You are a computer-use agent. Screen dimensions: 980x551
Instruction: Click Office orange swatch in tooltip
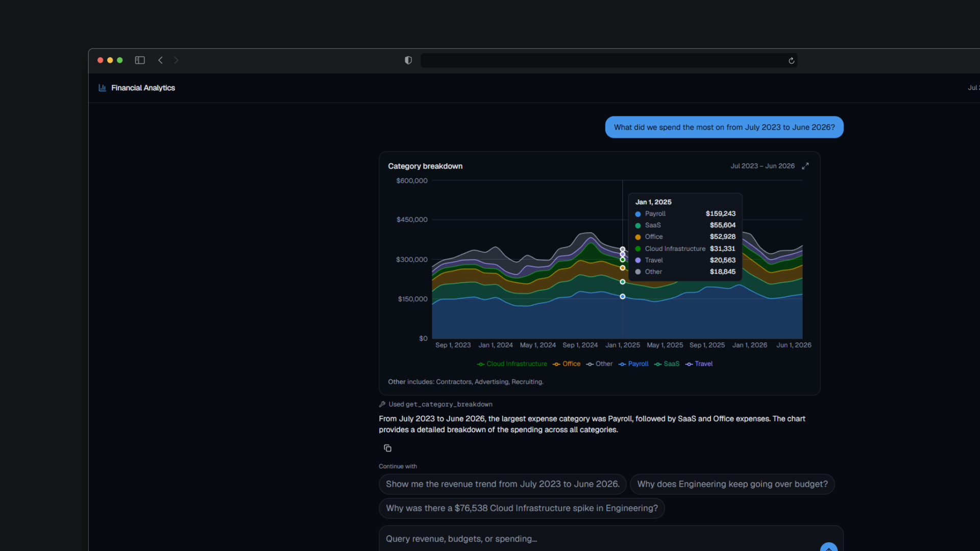pyautogui.click(x=638, y=237)
